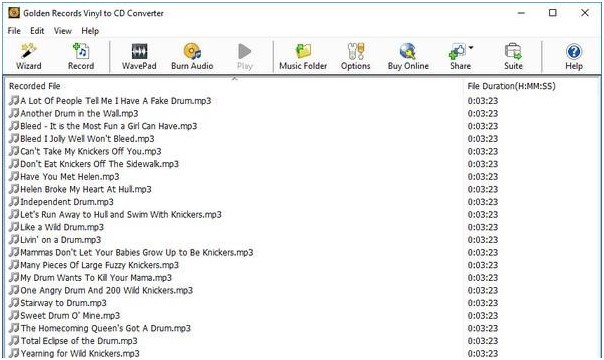Click music note icon beside Have You Met Helen.mp3
The image size is (604, 360).
coord(14,176)
